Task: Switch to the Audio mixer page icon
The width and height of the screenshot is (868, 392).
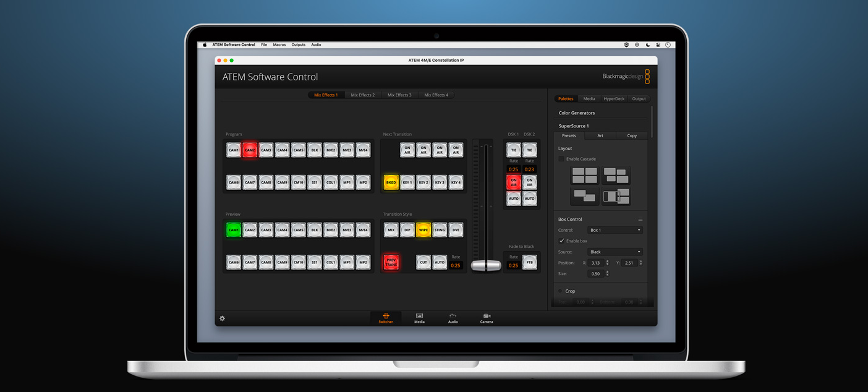Action: (453, 318)
